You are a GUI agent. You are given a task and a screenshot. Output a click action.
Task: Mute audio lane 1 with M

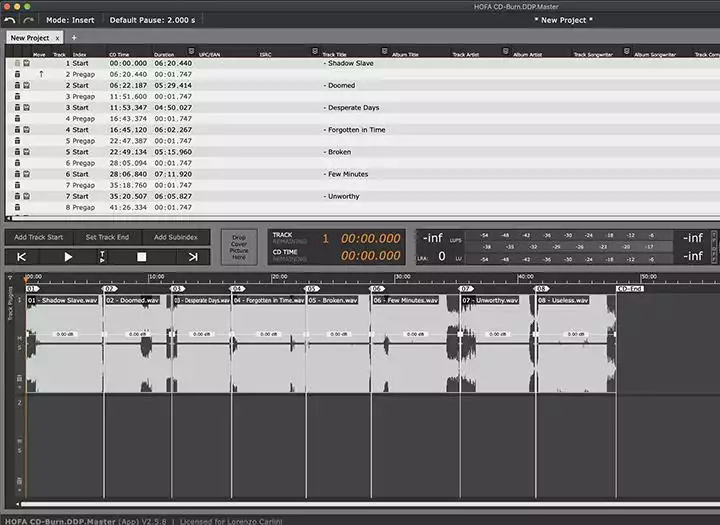click(x=19, y=339)
